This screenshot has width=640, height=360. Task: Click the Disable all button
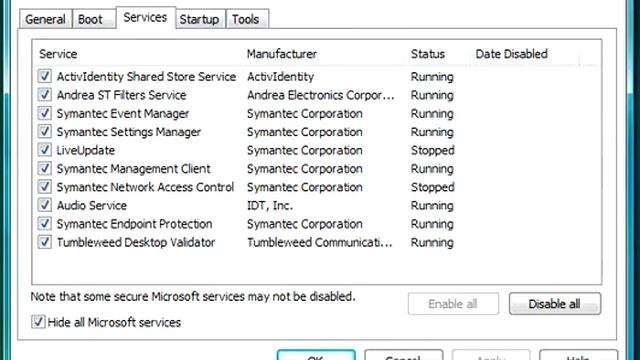pos(555,304)
